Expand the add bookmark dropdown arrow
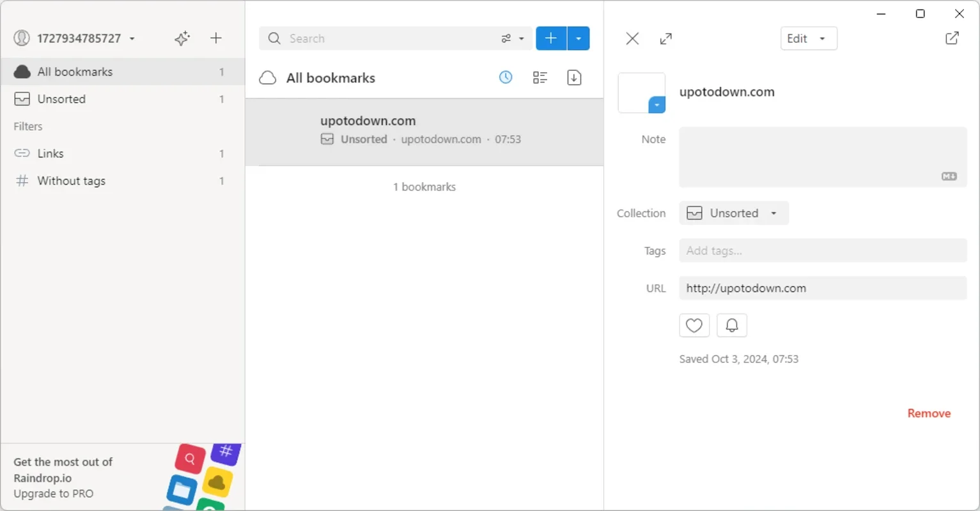 579,38
